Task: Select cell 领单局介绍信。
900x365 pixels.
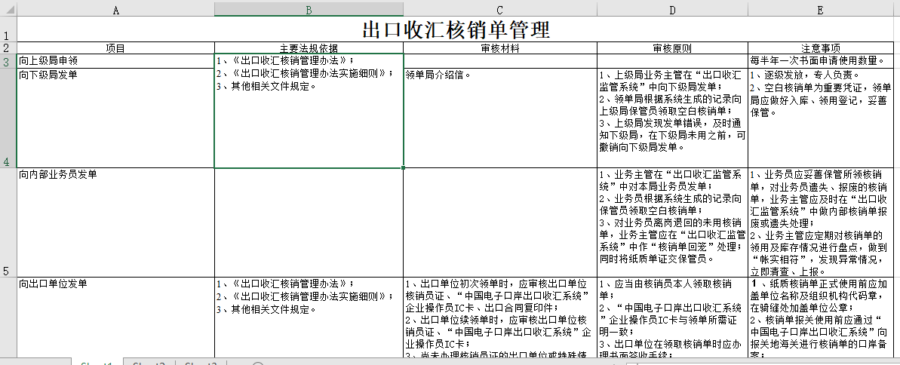Action: [500, 118]
